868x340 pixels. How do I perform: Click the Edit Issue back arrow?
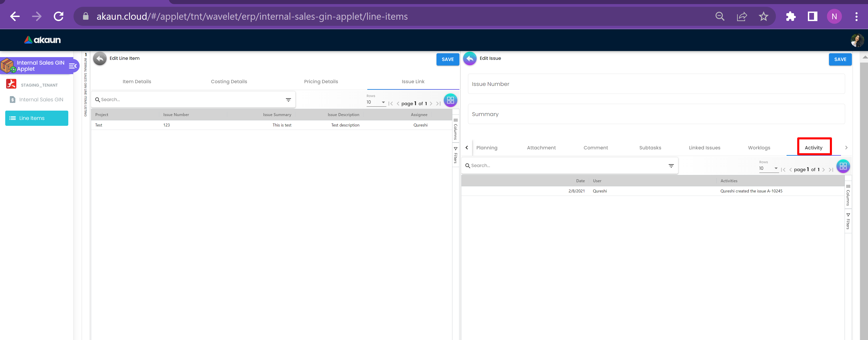coord(470,58)
